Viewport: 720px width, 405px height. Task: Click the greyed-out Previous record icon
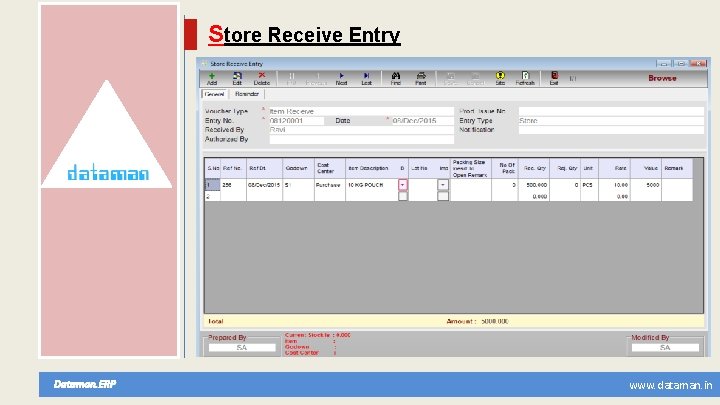[316, 79]
